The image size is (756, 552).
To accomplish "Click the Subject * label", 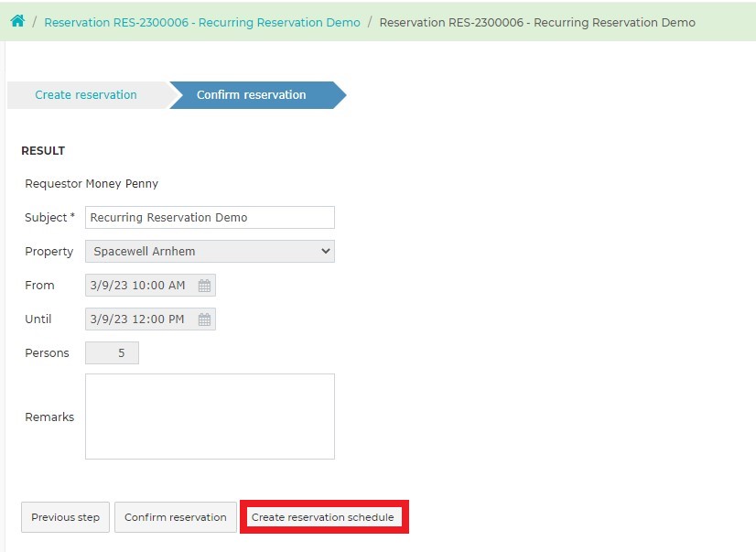I will pos(50,218).
